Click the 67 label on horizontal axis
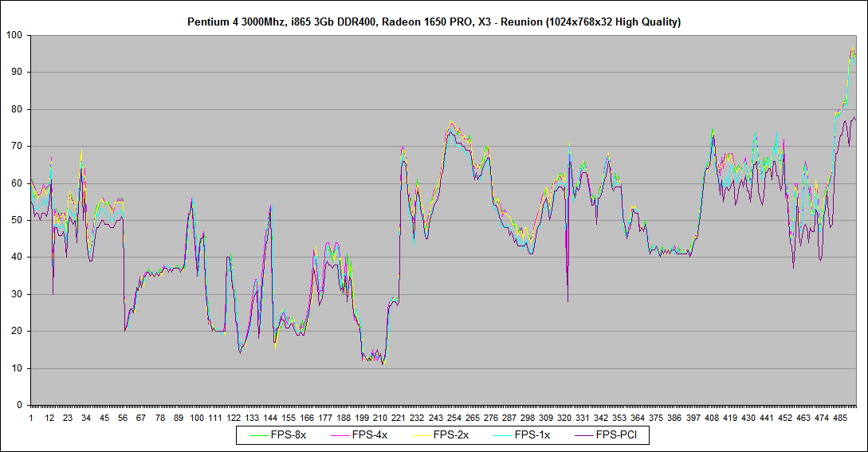Viewport: 868px width, 452px height. coord(141,419)
